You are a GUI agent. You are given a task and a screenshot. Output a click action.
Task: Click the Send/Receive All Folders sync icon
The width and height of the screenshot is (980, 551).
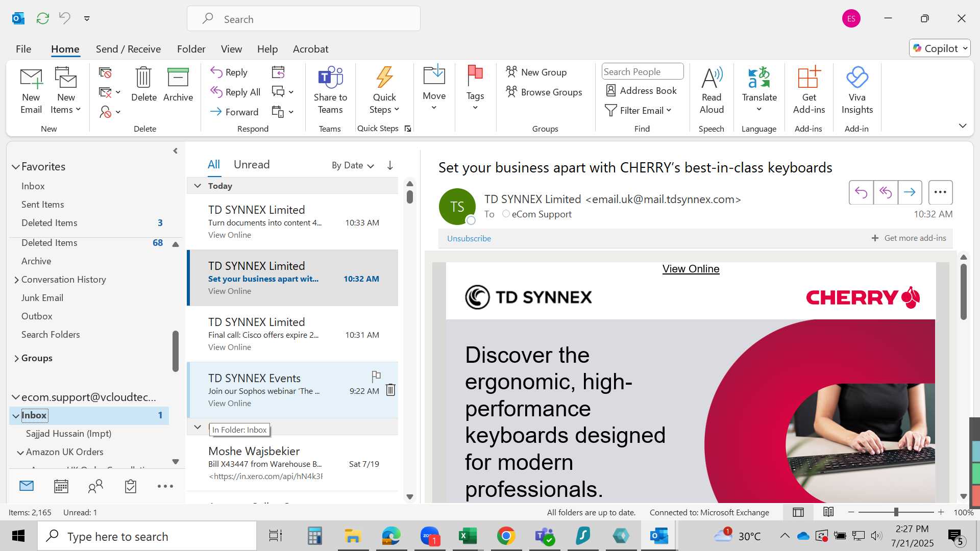tap(43, 18)
